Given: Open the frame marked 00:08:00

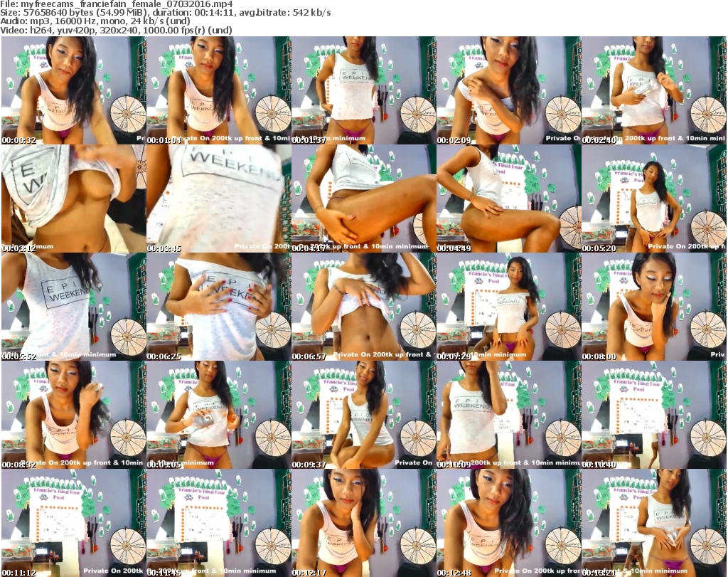Looking at the screenshot, I should 653,307.
